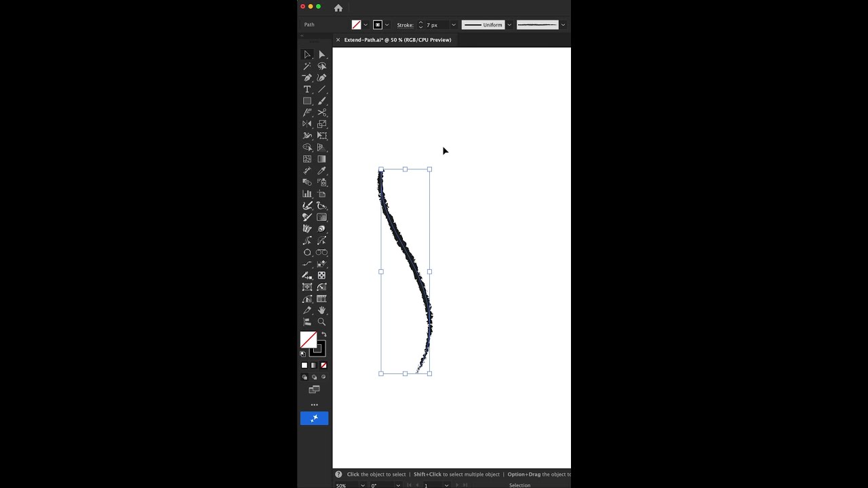Open the Uniform width profile dropdown
Screen dimensions: 868x488
[x=509, y=25]
